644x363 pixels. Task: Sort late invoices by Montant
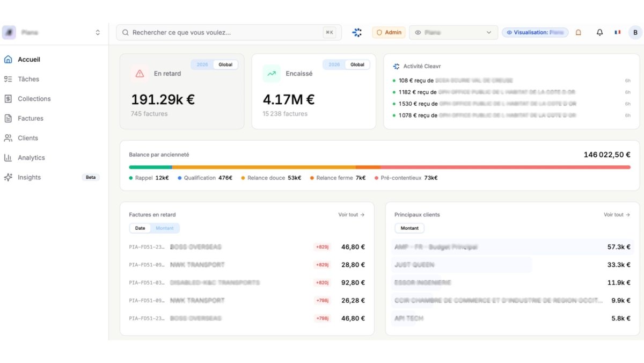click(165, 228)
